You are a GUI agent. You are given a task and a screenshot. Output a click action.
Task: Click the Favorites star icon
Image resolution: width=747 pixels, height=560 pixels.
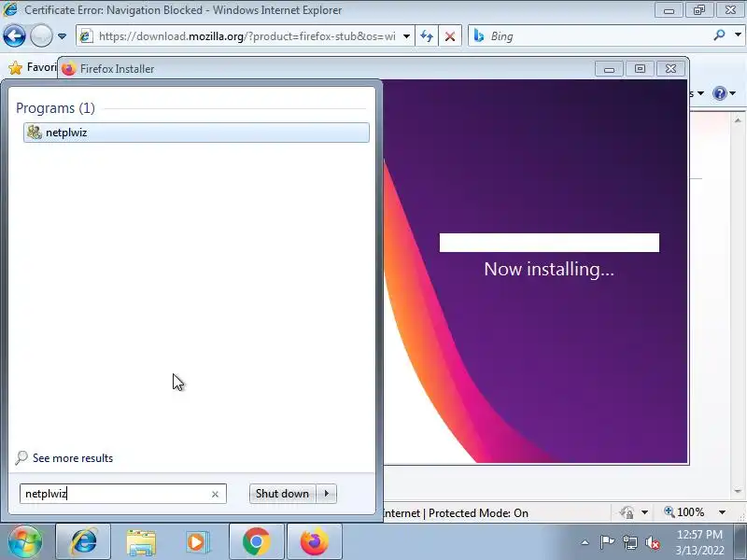[x=15, y=67]
